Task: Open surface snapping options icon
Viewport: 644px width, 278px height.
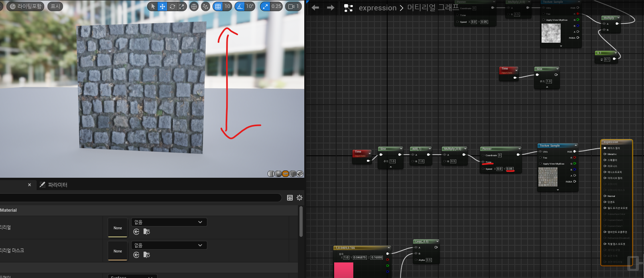Action: coord(206,6)
